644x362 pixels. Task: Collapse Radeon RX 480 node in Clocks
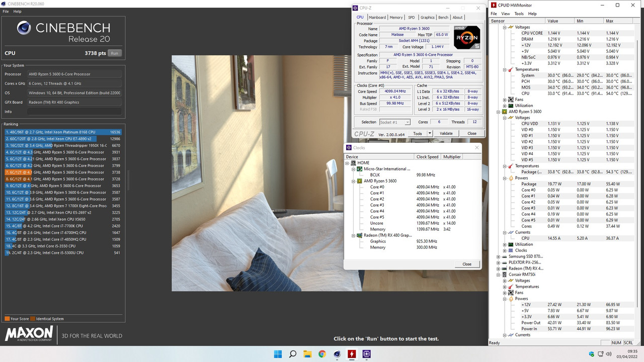[353, 235]
